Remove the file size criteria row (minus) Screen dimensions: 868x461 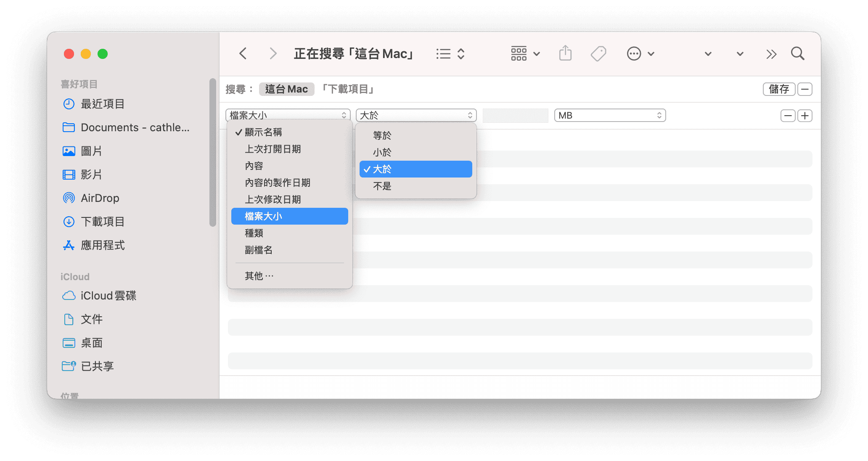(788, 116)
